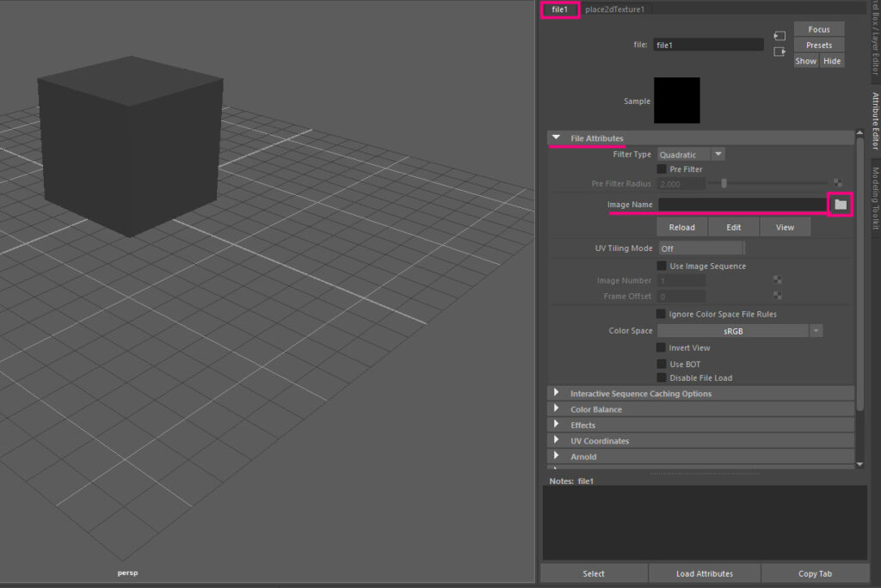Viewport: 881px width, 588px height.
Task: Switch to the place2dTexture1 tab
Action: 614,9
